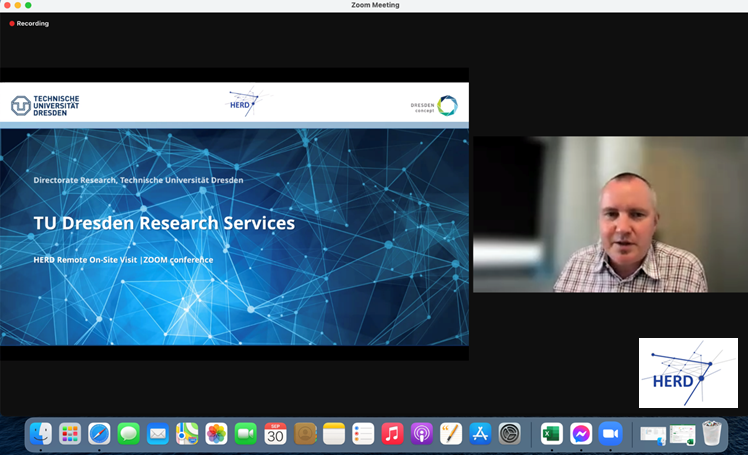This screenshot has width=748, height=455.
Task: Open the minimized Excel window thumbnail in dock
Action: click(682, 435)
